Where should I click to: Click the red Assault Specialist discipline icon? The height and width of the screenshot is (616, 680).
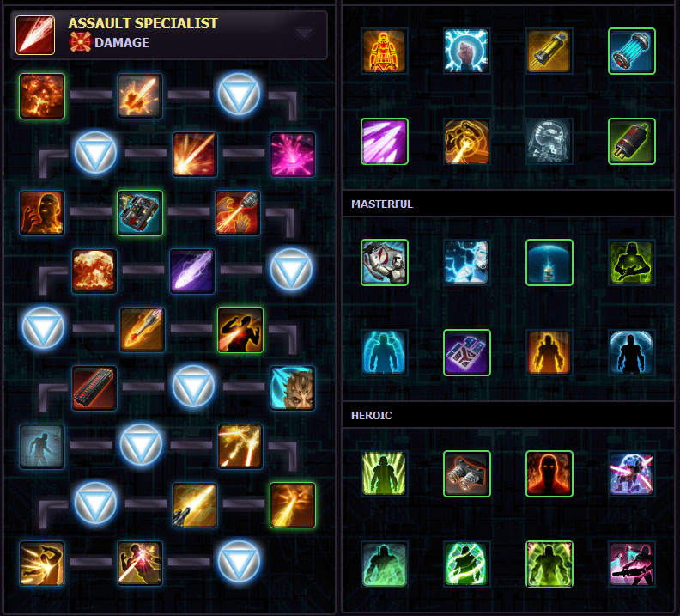(x=35, y=35)
